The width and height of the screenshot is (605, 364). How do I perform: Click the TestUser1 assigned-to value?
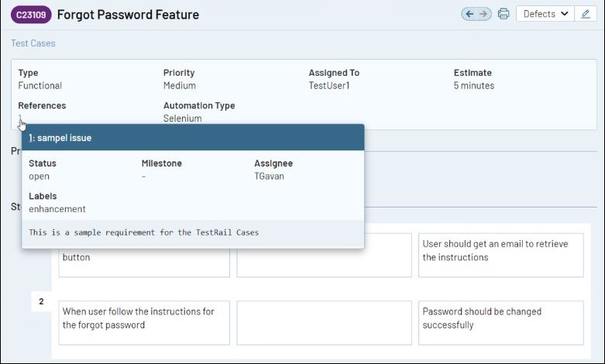[329, 86]
